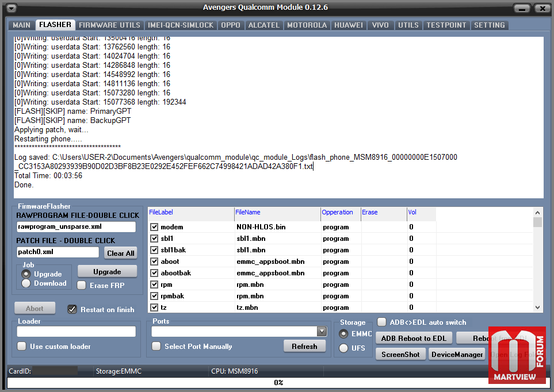
Task: Expand the Ports dropdown list
Action: (x=322, y=331)
